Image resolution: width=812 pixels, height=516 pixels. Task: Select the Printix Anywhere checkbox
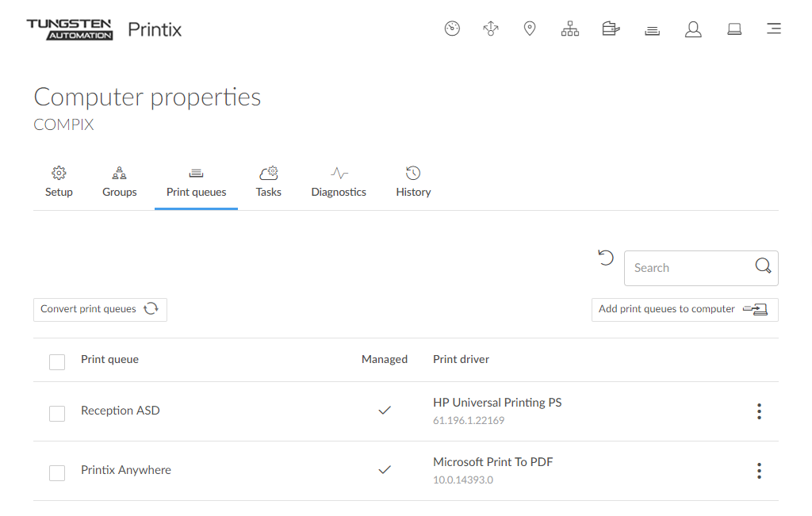[x=57, y=472]
